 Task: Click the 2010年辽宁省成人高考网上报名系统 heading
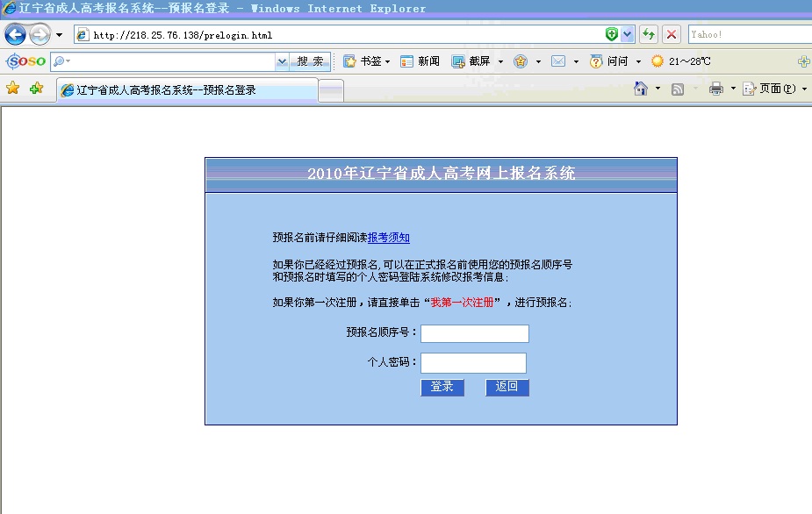[442, 173]
